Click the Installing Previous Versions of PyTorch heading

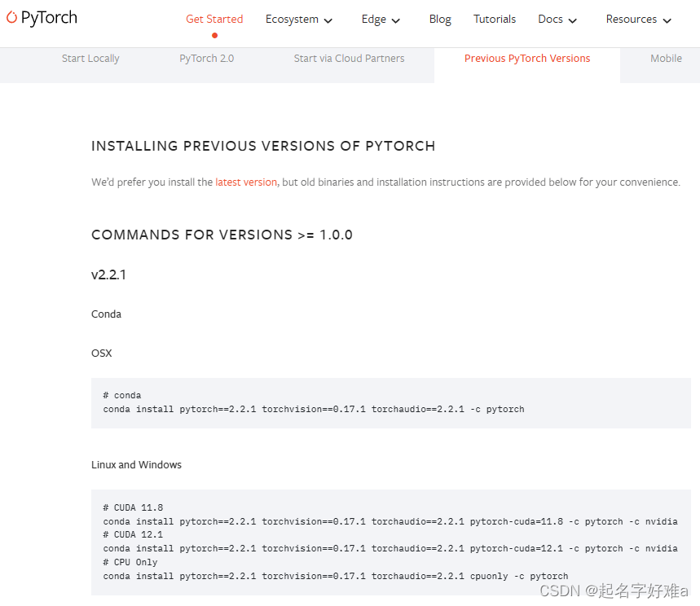[x=263, y=146]
